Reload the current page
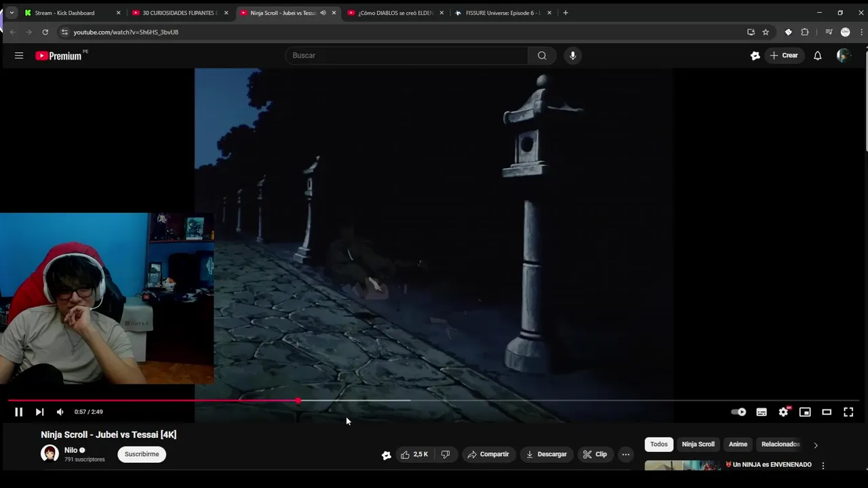 coord(45,32)
